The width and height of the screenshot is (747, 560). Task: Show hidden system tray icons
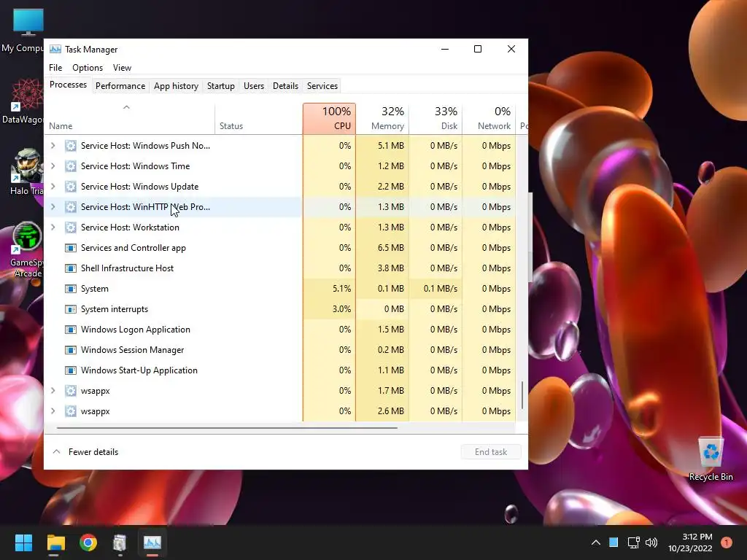[595, 542]
